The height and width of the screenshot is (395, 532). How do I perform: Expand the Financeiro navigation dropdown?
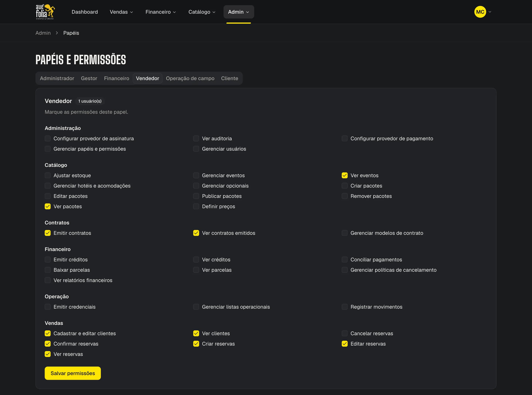click(x=161, y=12)
